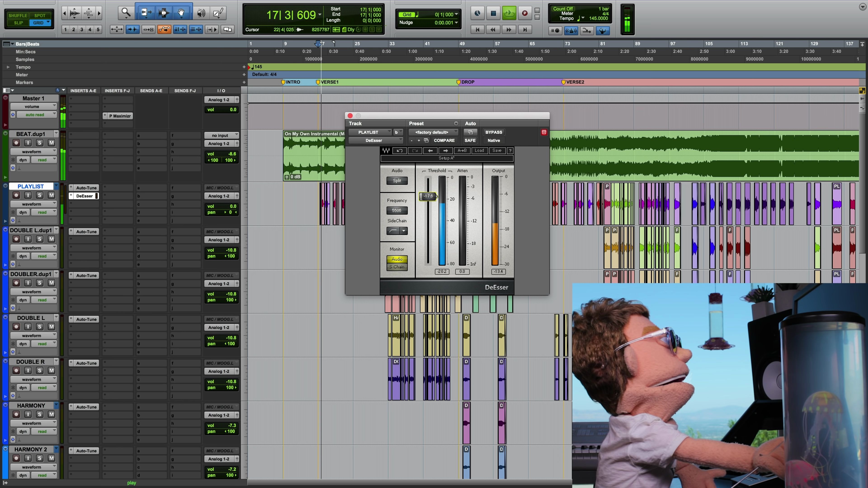The width and height of the screenshot is (868, 488).
Task: Click the DeEsser plugin redo arrow
Action: click(x=415, y=150)
